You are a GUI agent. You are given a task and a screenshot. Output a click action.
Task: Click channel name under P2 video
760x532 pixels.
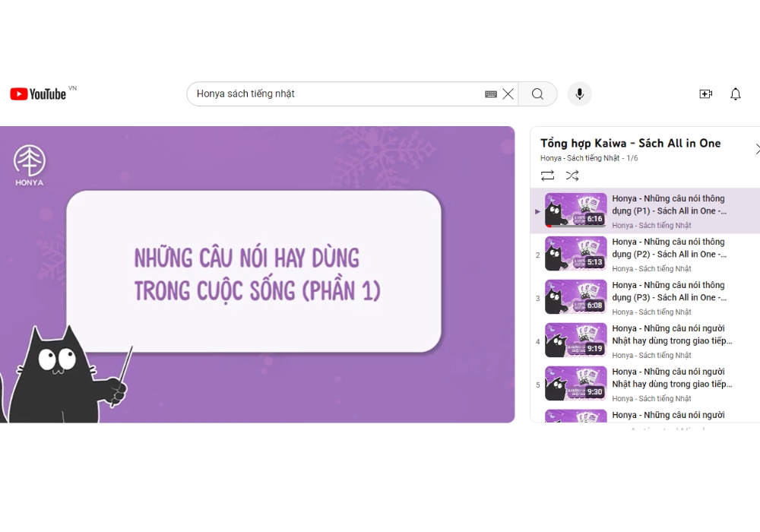pos(651,268)
